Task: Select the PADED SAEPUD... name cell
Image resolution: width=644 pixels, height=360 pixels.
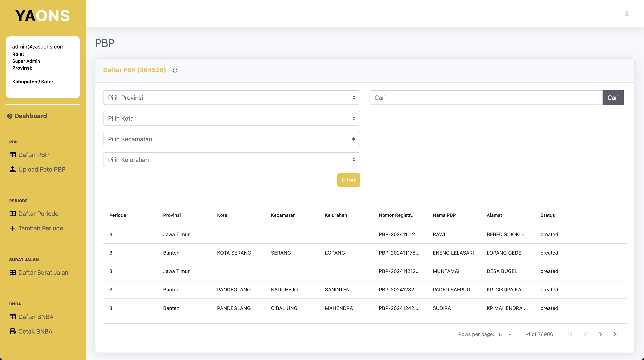Action: click(453, 289)
